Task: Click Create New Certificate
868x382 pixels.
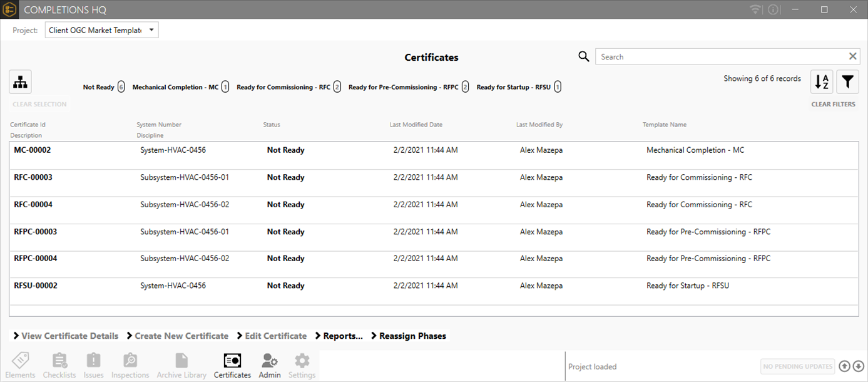Action: (177, 336)
